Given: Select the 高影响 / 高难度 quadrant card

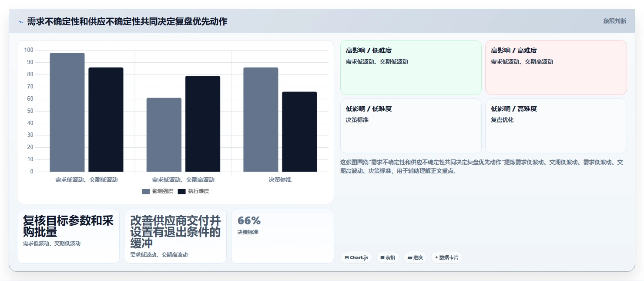Looking at the screenshot, I should pos(556,68).
